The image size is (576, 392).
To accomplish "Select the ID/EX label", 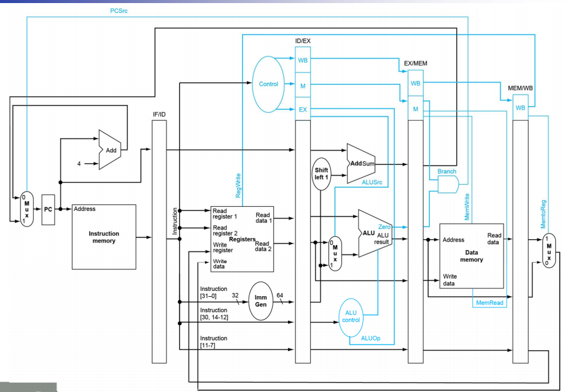I will tap(303, 41).
